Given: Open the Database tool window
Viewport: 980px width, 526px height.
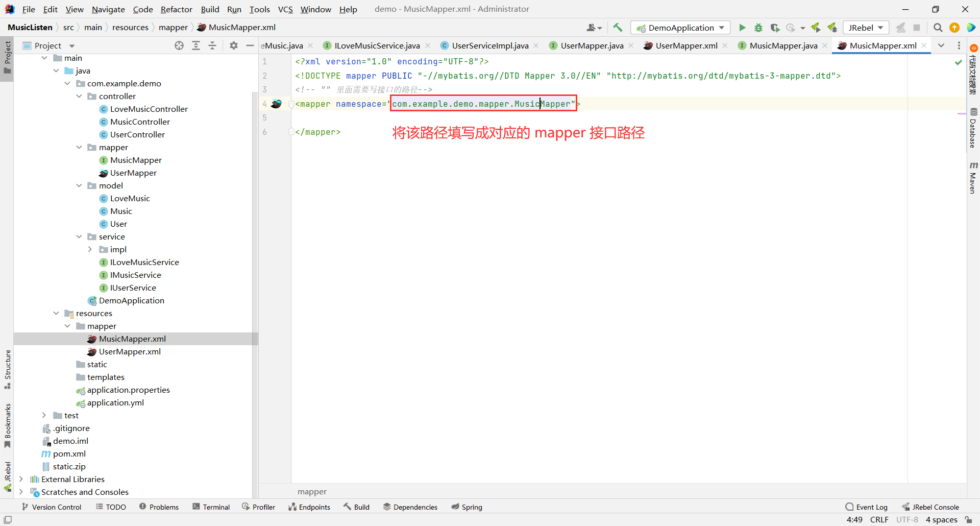Looking at the screenshot, I should coord(973,128).
